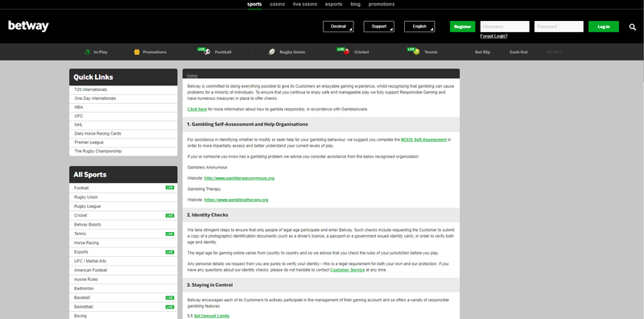
Task: Select Boxing in All Sports
Action: (123, 316)
